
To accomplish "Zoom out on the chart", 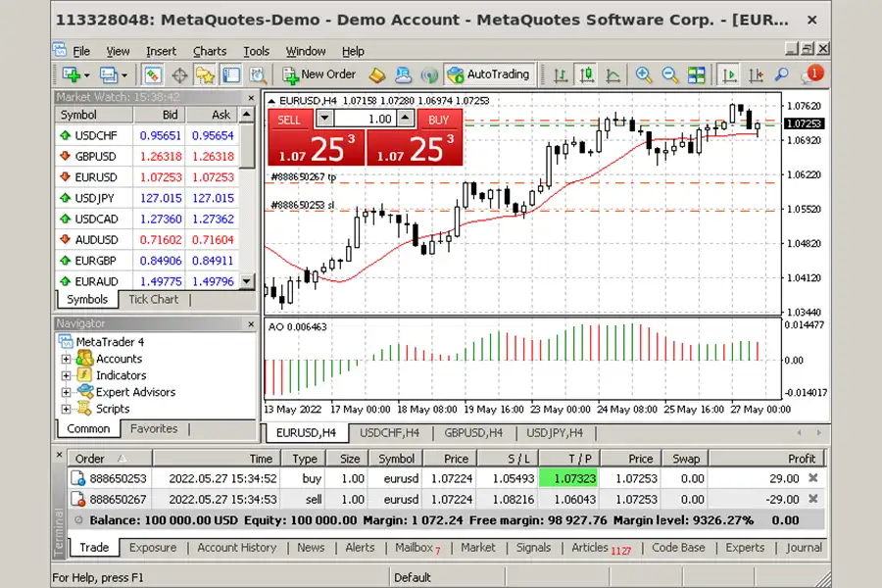I will pos(670,74).
